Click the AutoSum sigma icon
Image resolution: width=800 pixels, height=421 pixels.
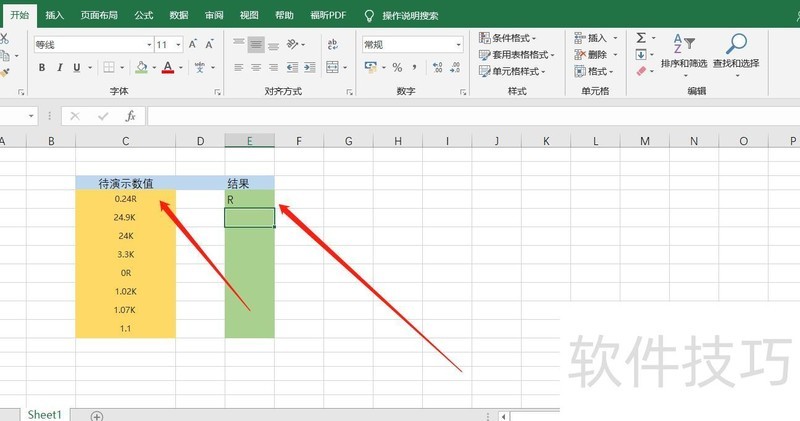click(641, 38)
